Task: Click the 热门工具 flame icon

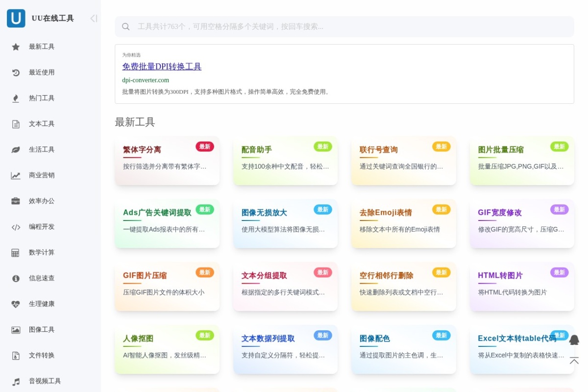Action: pyautogui.click(x=16, y=98)
